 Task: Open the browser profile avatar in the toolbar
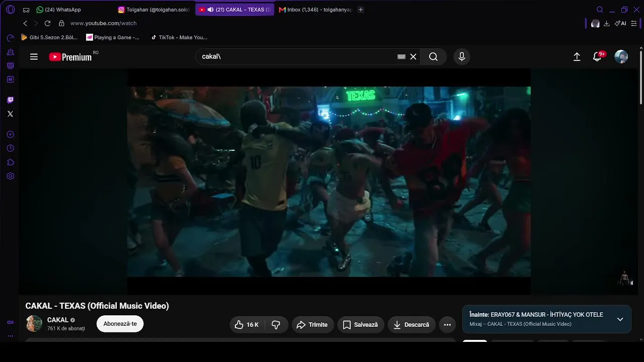tap(595, 24)
